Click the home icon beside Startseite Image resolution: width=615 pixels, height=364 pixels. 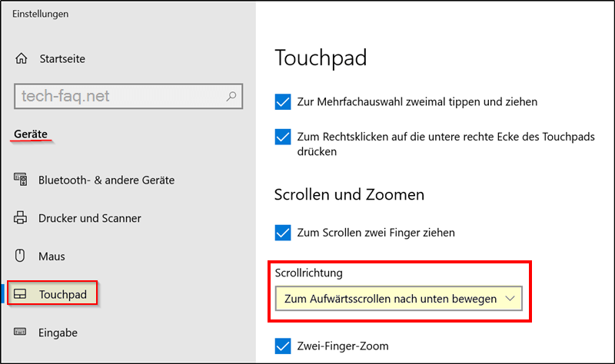pyautogui.click(x=22, y=58)
